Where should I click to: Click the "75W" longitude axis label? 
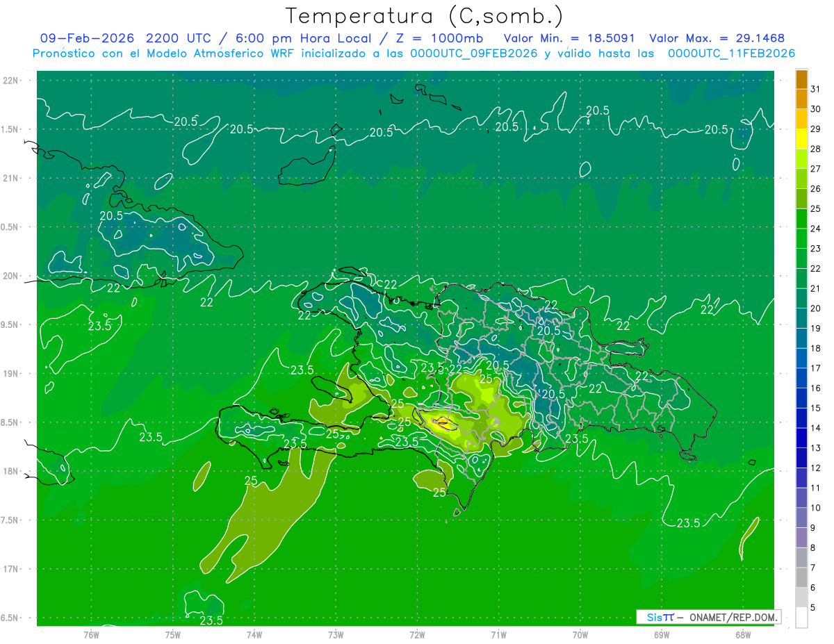click(x=173, y=635)
